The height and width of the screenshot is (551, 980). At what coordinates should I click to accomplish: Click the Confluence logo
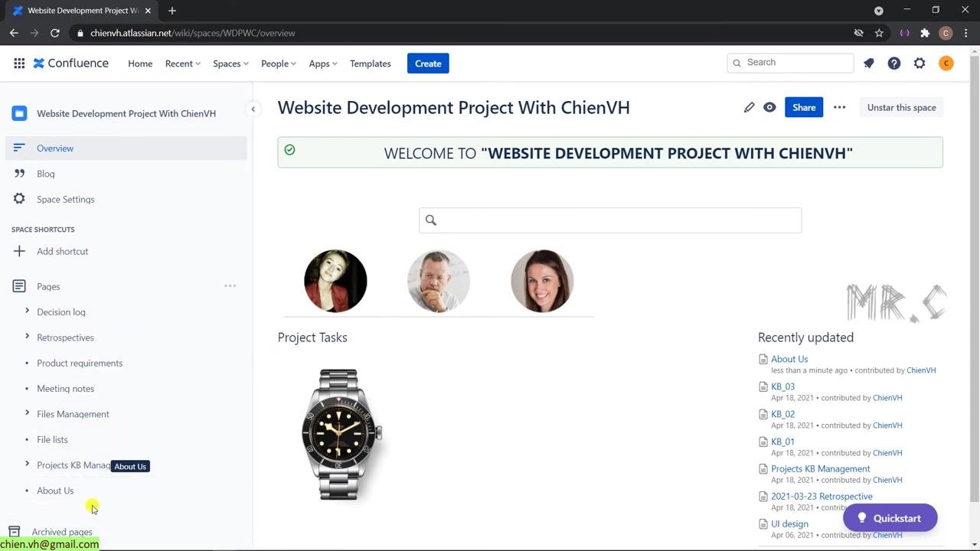[x=70, y=64]
